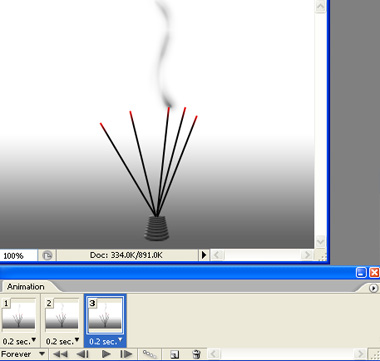Switch to the Animation tab
The image size is (380, 361).
pyautogui.click(x=26, y=287)
